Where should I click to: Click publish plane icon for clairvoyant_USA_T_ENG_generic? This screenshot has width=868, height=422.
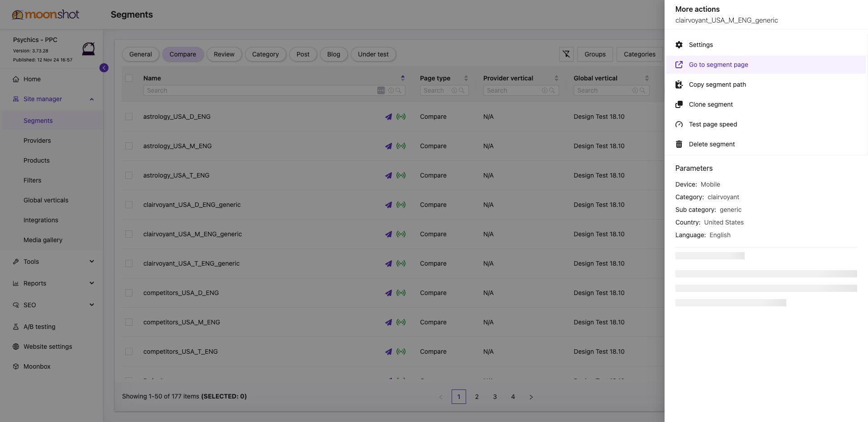(388, 263)
